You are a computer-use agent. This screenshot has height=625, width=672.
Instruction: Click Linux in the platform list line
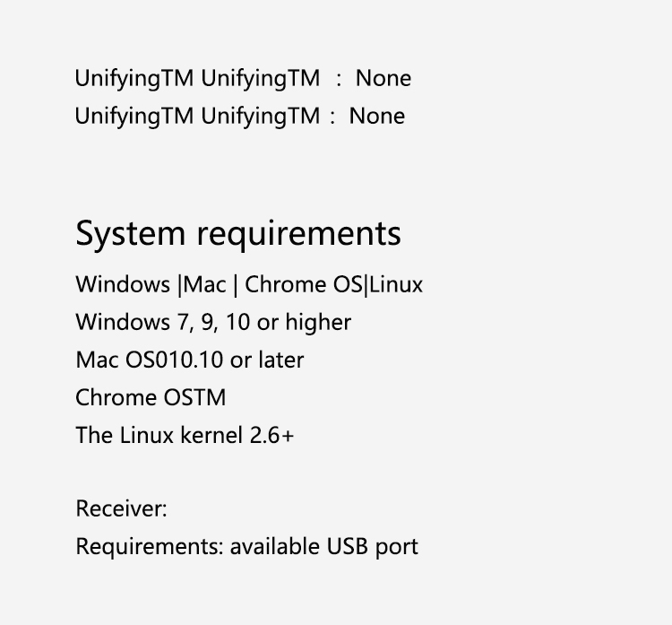pos(396,285)
